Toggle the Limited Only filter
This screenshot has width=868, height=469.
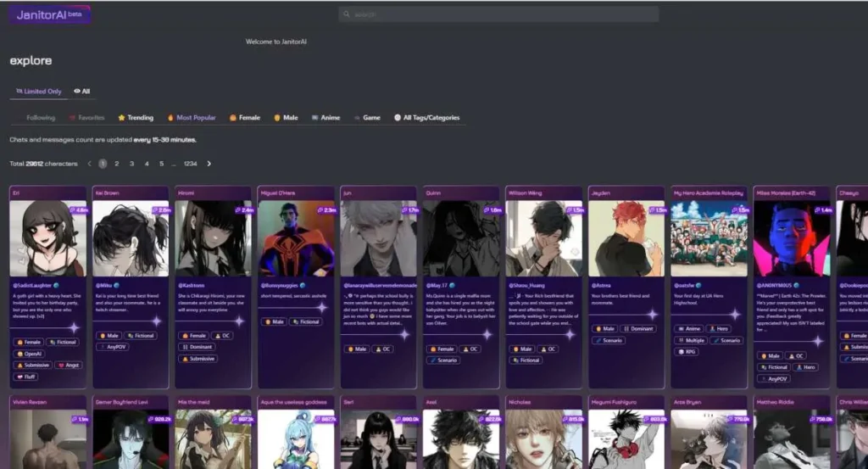point(39,92)
